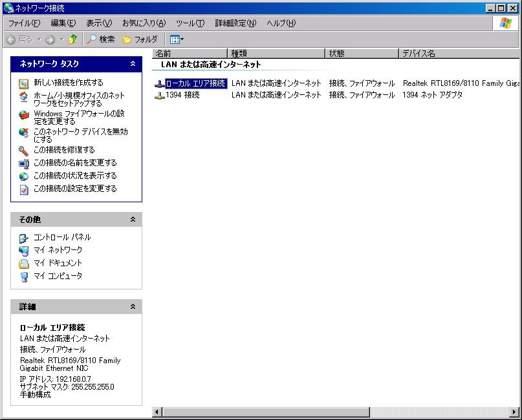
Task: Open the Views icon dropdown
Action: (177, 39)
